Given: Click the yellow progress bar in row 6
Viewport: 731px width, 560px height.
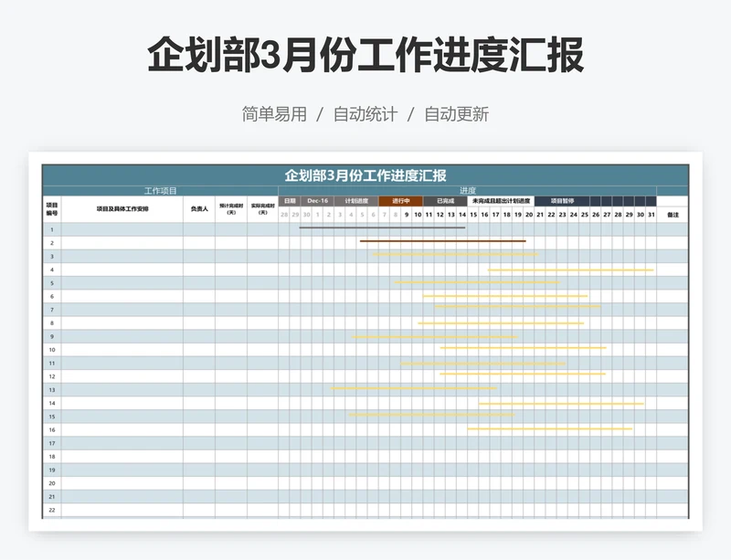Looking at the screenshot, I should (x=505, y=296).
